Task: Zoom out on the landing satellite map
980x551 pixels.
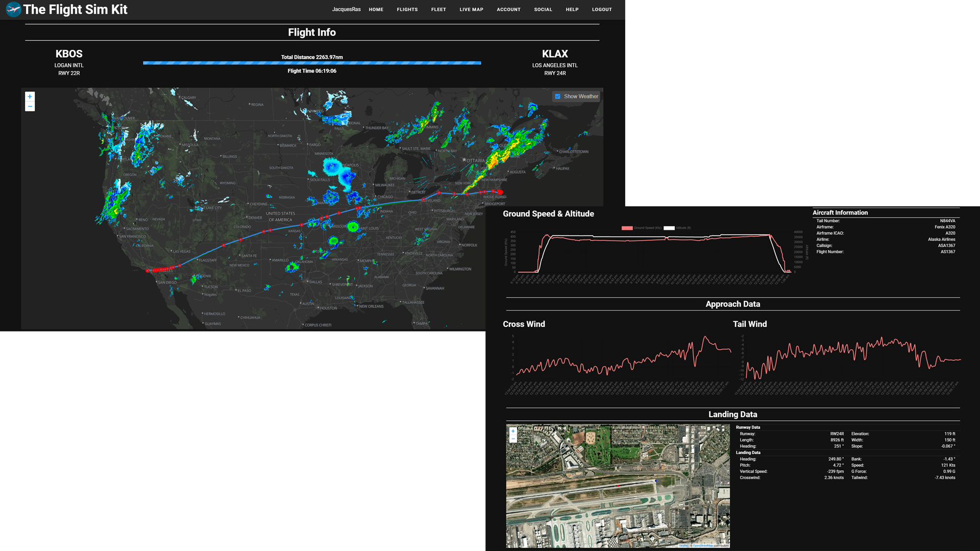Action: 513,439
